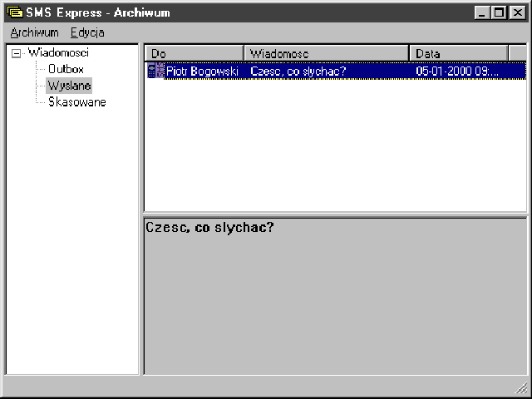Select the Wiadomosci root folder
Image resolution: width=532 pixels, height=399 pixels.
coord(58,52)
